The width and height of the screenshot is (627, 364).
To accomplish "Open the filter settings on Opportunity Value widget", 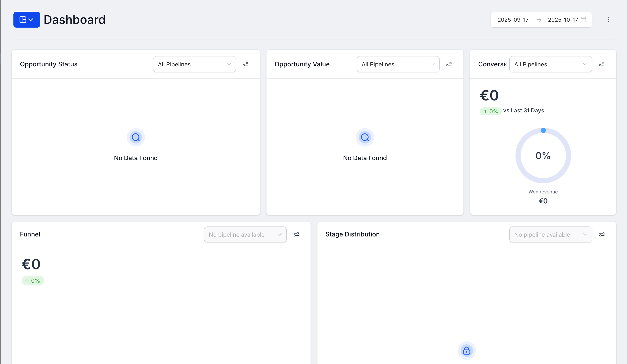I will tap(449, 64).
